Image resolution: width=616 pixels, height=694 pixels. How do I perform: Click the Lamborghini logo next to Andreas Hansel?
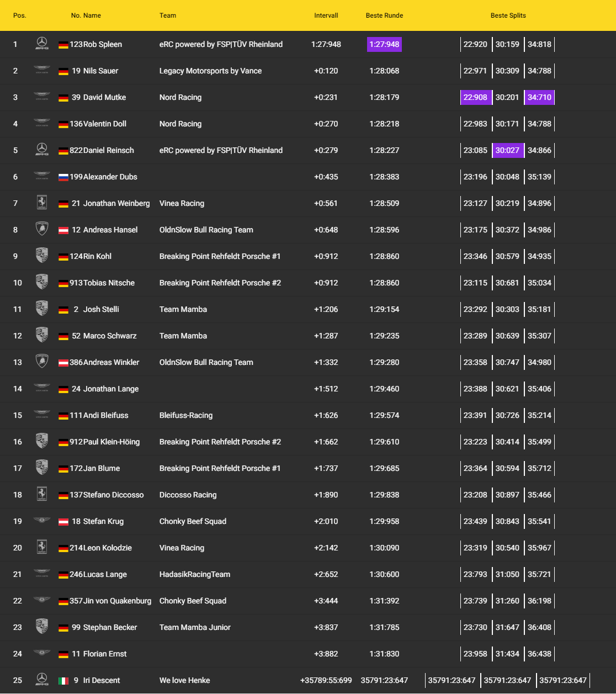click(42, 230)
